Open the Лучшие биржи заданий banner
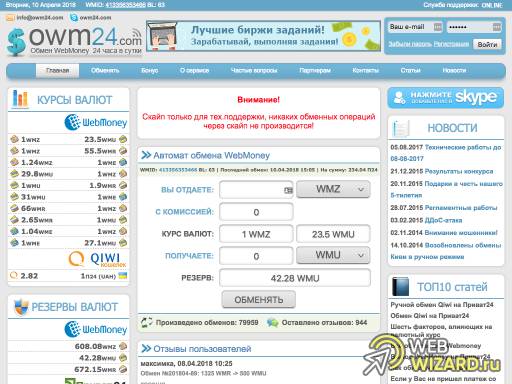The width and height of the screenshot is (512, 384). [x=263, y=36]
